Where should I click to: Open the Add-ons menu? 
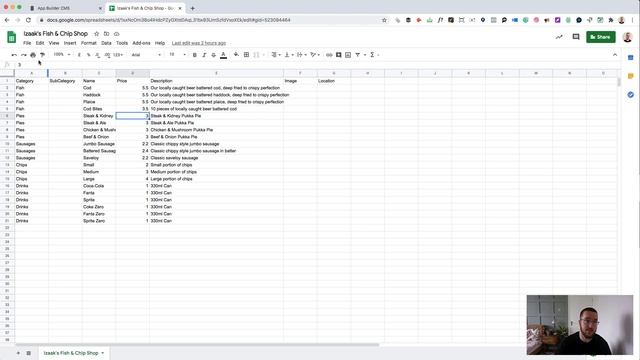(x=141, y=43)
